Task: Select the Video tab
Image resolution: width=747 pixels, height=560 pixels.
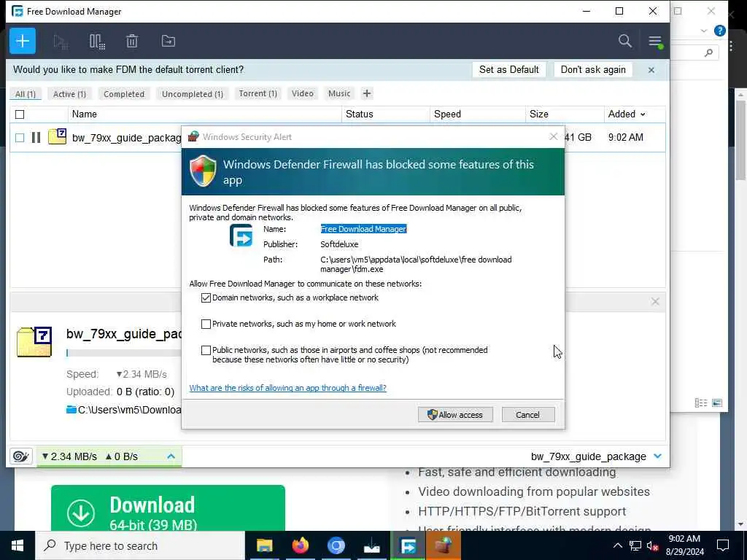Action: click(x=303, y=93)
